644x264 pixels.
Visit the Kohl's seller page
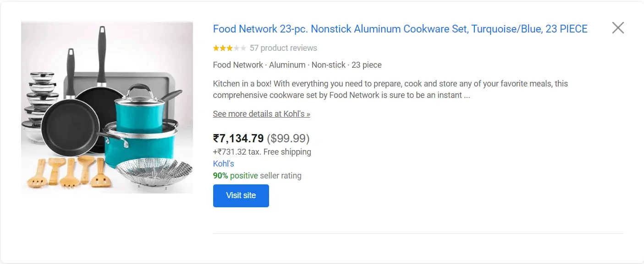223,163
